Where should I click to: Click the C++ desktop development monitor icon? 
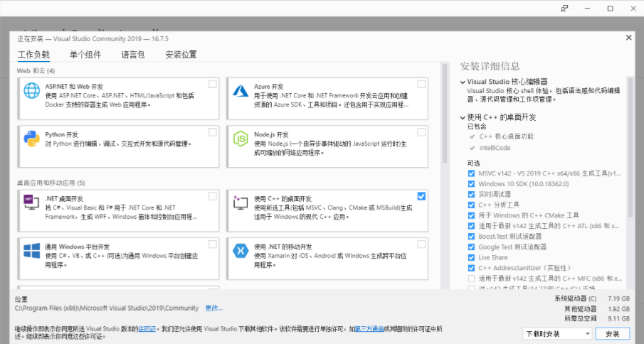tap(241, 202)
